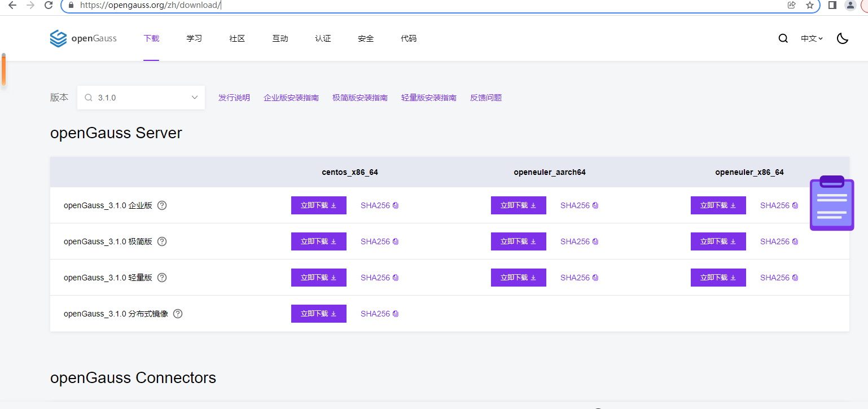Open the site search icon
The image size is (868, 409).
click(x=783, y=38)
